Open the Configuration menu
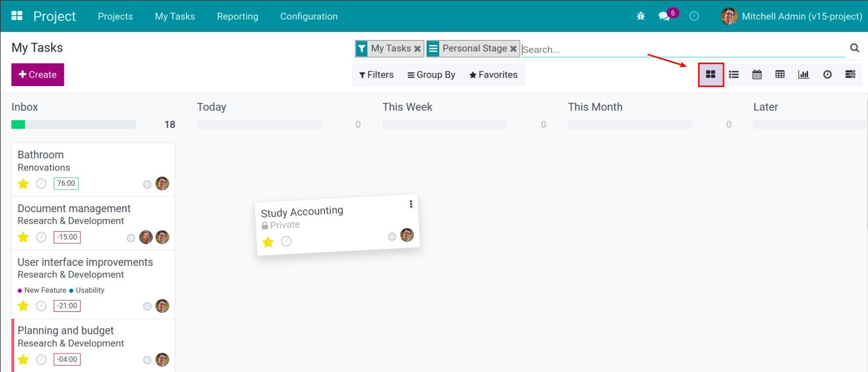This screenshot has width=868, height=372. pyautogui.click(x=309, y=16)
